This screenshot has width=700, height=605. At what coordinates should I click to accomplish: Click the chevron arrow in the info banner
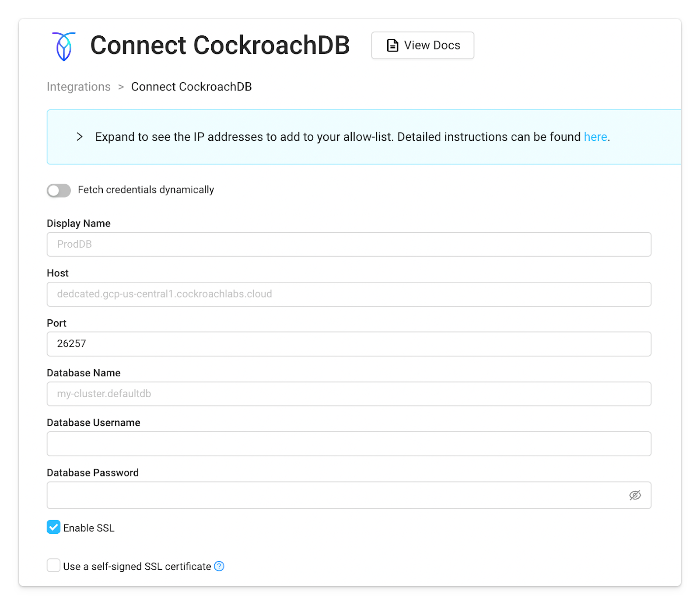click(x=80, y=137)
